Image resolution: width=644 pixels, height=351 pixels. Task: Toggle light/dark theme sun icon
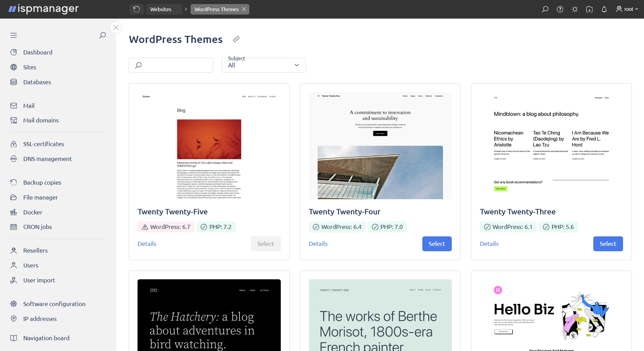coord(575,9)
